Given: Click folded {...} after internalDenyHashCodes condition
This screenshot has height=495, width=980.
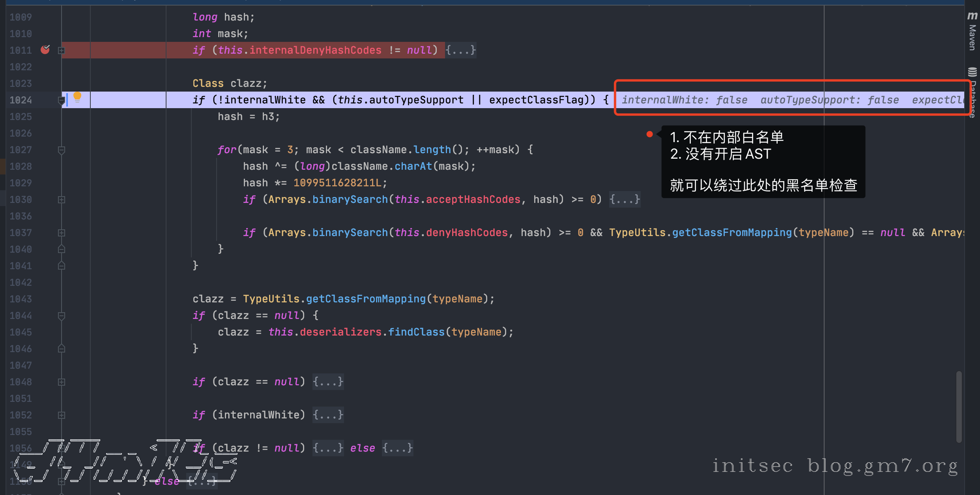Looking at the screenshot, I should (460, 50).
